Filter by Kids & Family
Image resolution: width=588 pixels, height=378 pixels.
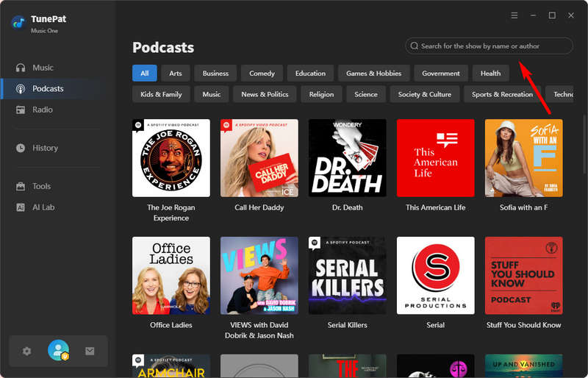tap(161, 94)
